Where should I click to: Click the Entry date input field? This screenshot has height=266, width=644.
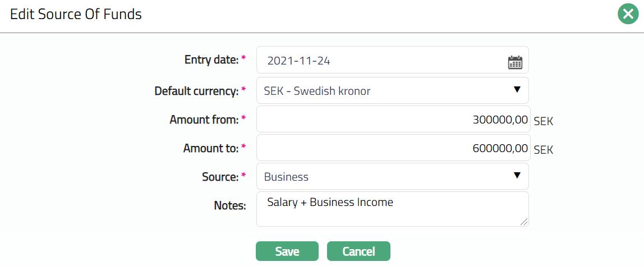point(381,61)
